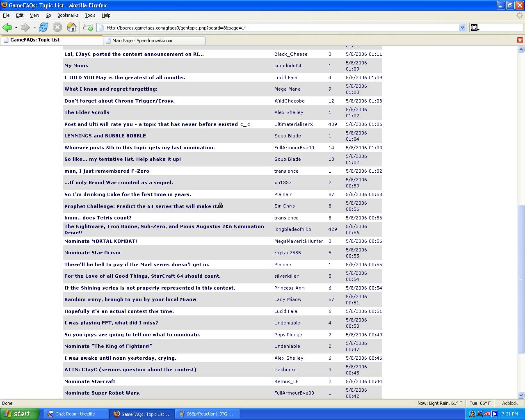Open 'man, I just remembered F-Zero' topic
The image size is (525, 420).
coord(107,171)
